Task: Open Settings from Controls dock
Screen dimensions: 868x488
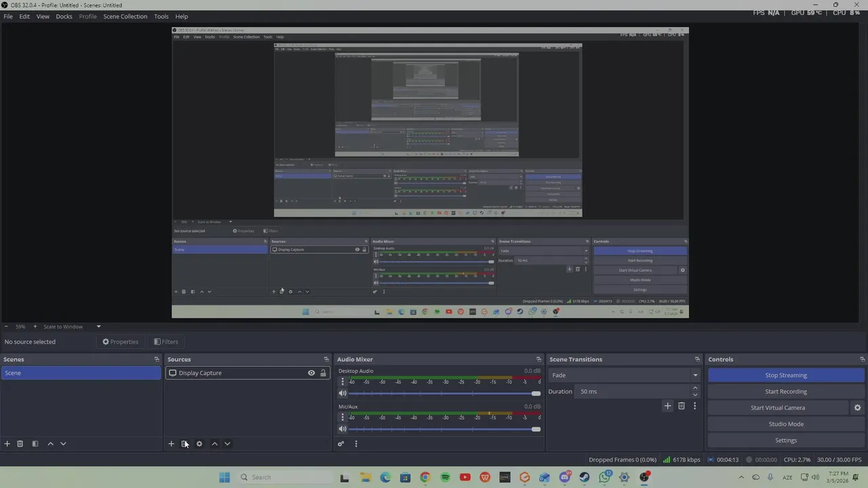Action: pos(786,441)
